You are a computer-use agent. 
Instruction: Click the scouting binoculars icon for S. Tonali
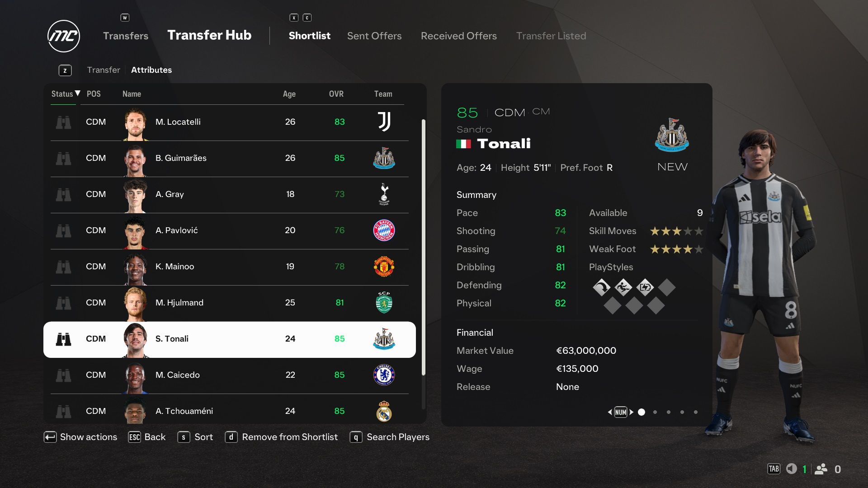click(x=63, y=338)
